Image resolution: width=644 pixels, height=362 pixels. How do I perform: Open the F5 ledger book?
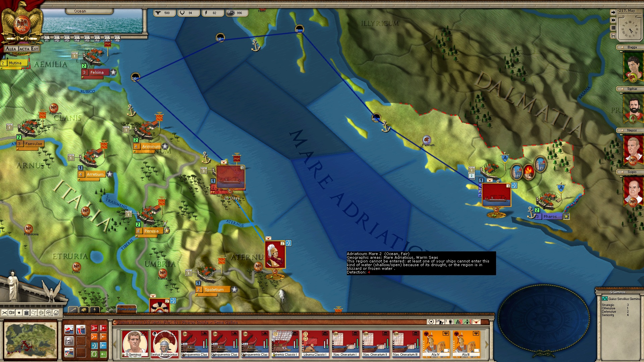87,39
